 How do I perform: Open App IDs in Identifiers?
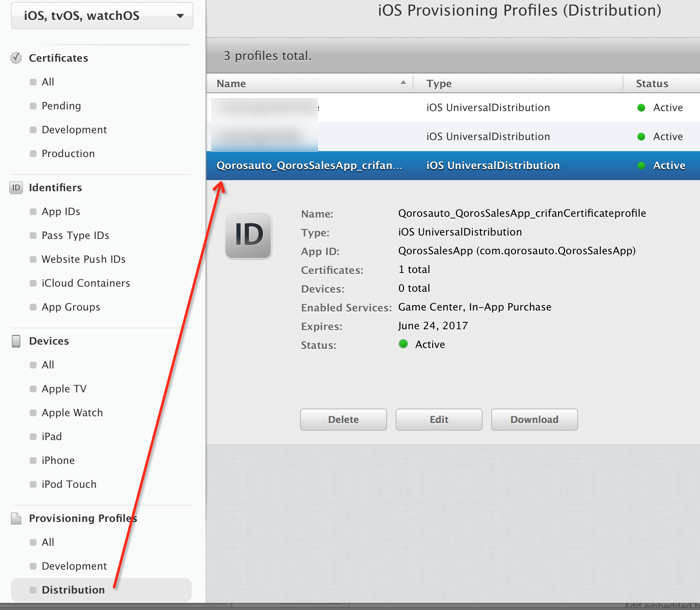[61, 212]
